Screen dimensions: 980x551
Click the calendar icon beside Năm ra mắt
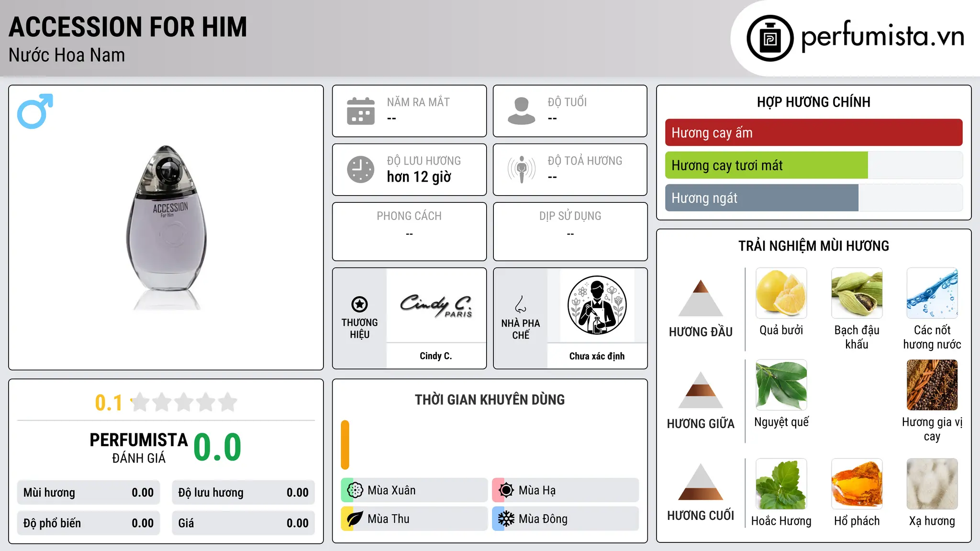[361, 111]
